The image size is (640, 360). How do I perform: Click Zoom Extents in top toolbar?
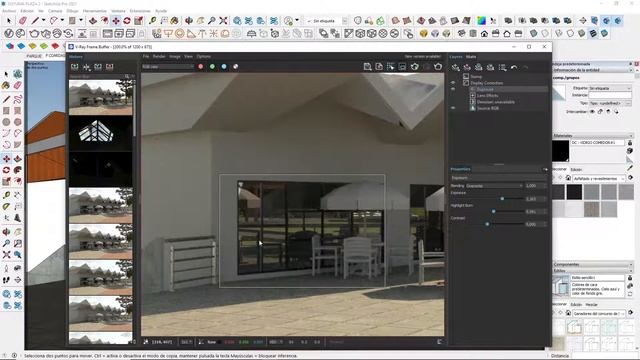pos(223,20)
